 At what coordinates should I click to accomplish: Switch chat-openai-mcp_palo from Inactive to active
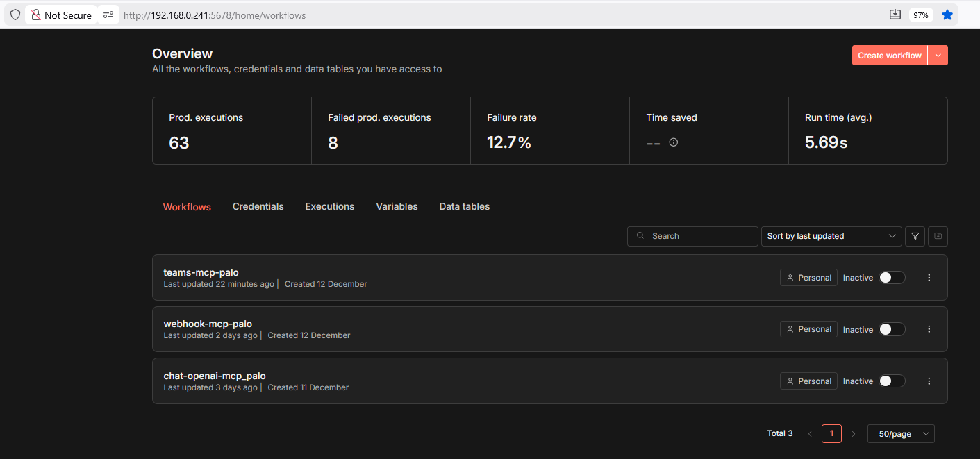pos(892,381)
